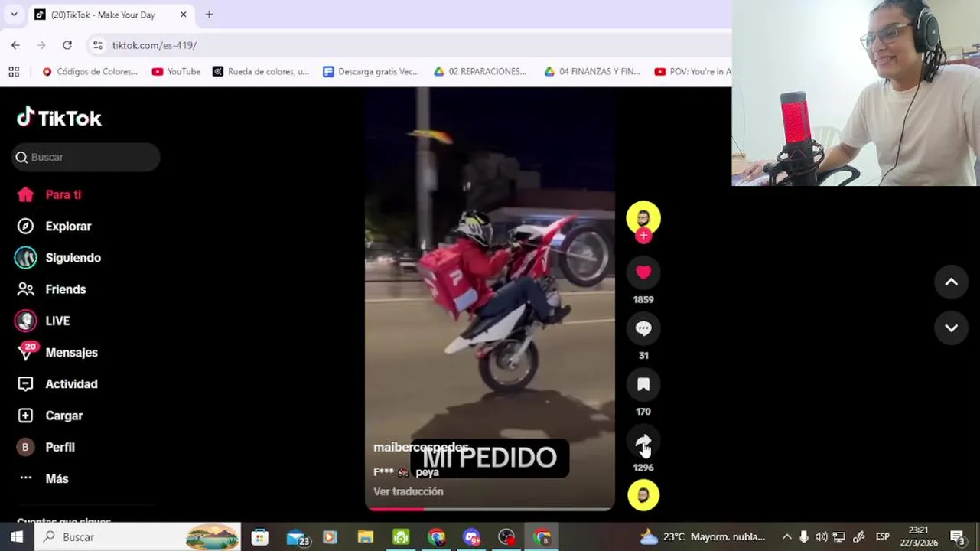Open the Perfil page
This screenshot has height=551, width=980.
click(46, 447)
